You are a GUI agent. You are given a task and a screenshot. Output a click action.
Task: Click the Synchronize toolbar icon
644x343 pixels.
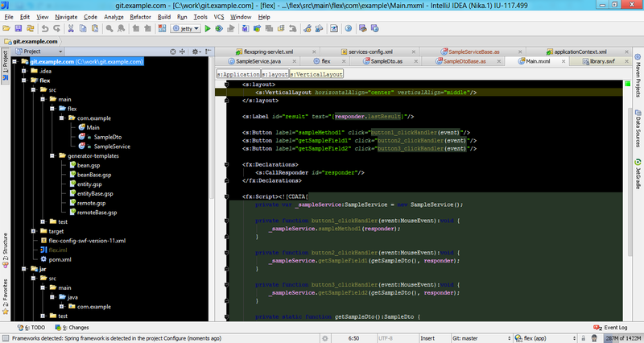(31, 28)
